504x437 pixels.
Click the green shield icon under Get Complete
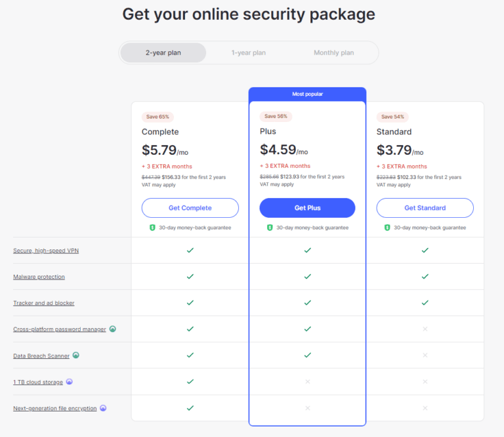[x=152, y=228]
